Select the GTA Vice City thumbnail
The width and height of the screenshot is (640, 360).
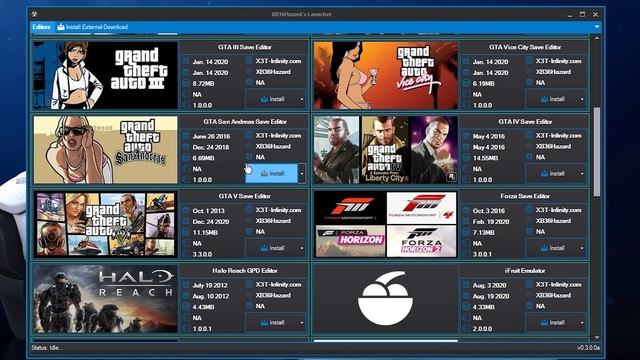pos(386,75)
